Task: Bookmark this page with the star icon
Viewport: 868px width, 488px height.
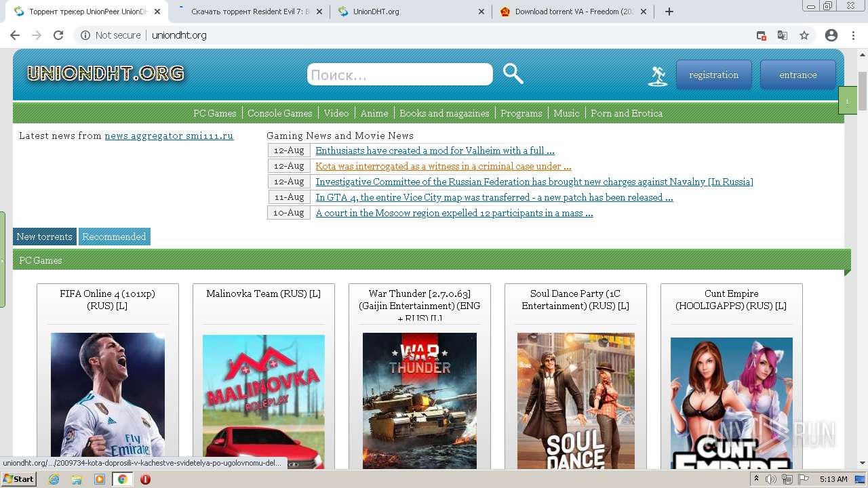Action: point(804,35)
